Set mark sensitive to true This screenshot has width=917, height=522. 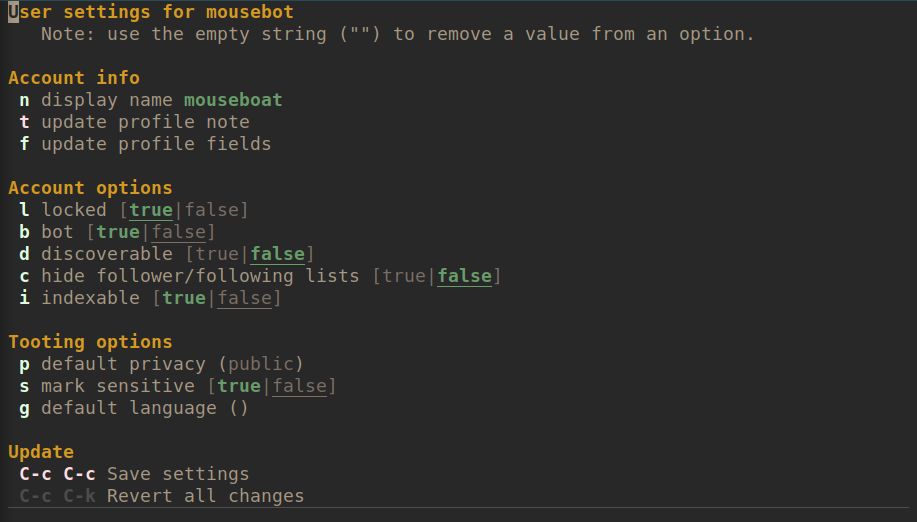239,386
